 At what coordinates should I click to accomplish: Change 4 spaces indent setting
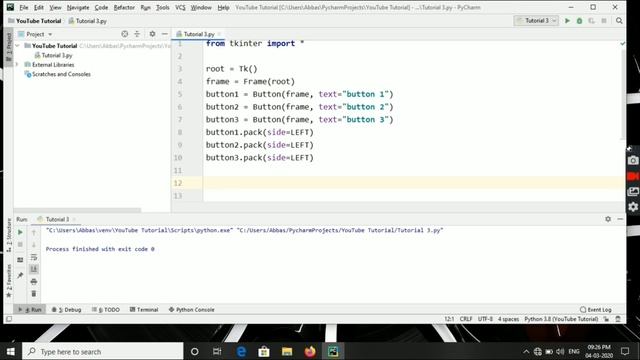tap(508, 319)
